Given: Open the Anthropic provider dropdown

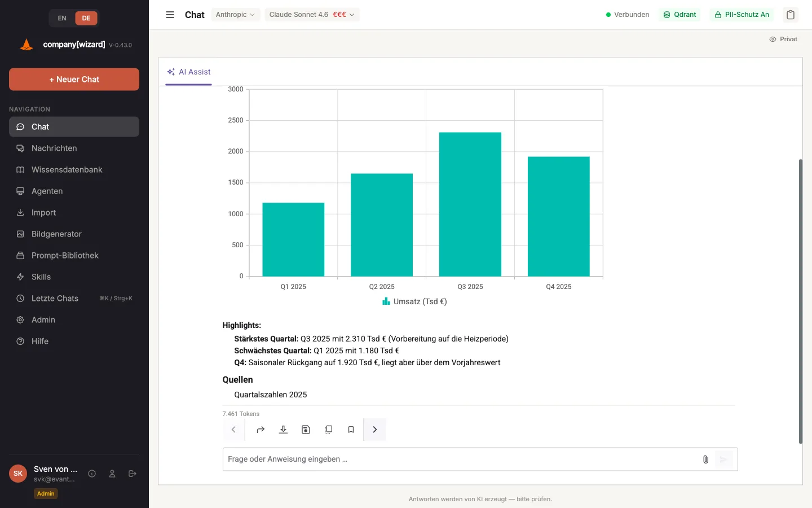Looking at the screenshot, I should pyautogui.click(x=235, y=15).
